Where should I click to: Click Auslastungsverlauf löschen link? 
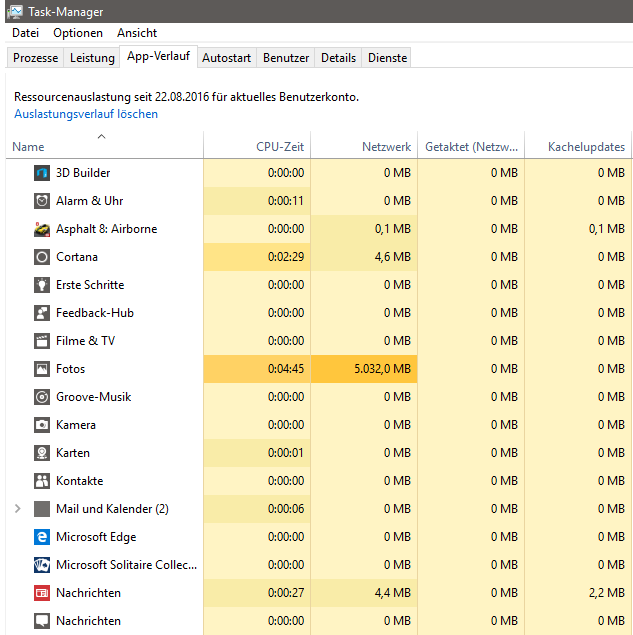tap(86, 114)
